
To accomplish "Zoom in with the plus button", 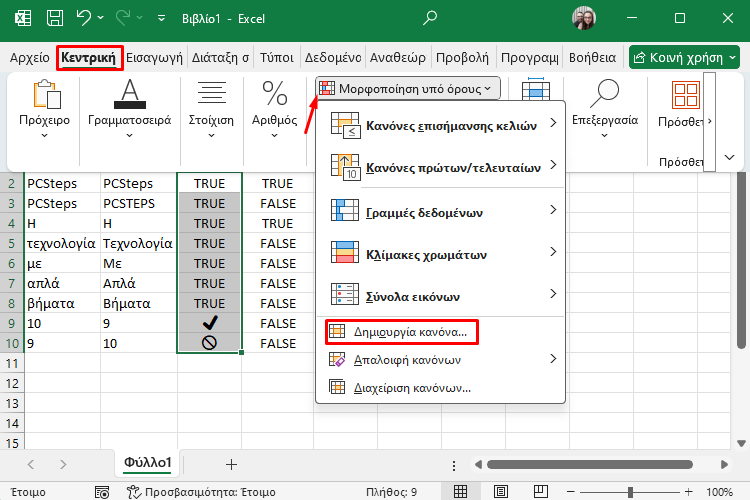I will [688, 492].
